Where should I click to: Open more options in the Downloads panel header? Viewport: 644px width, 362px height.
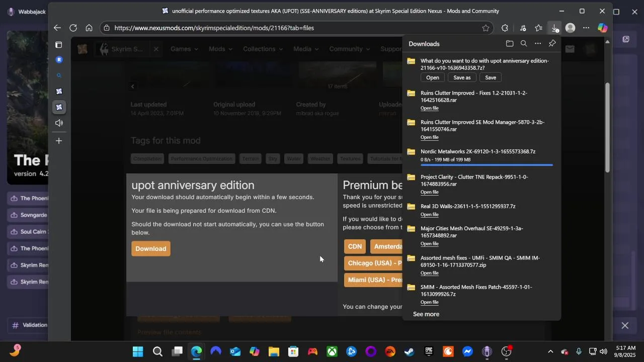538,44
